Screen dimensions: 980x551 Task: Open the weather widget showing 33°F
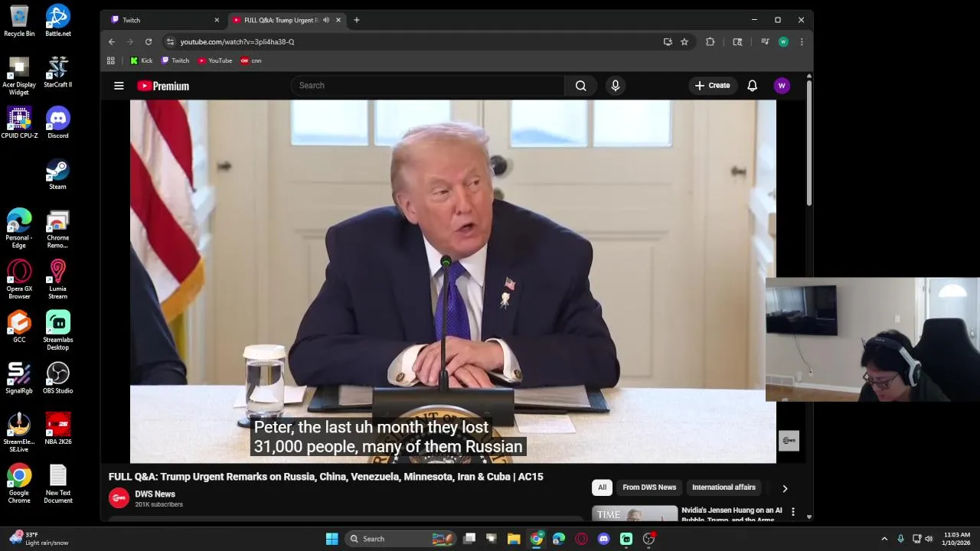38,539
